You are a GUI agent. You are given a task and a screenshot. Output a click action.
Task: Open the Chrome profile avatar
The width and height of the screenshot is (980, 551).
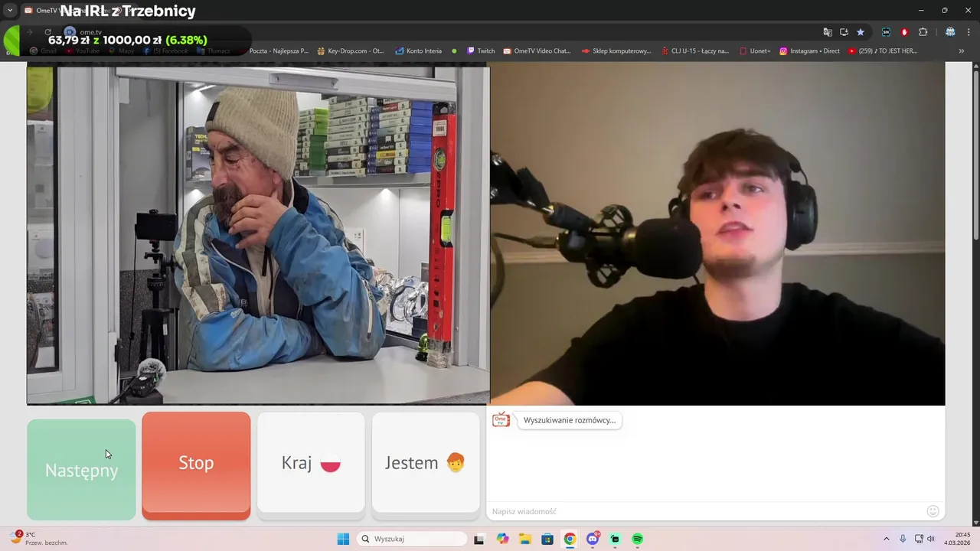[x=950, y=32]
